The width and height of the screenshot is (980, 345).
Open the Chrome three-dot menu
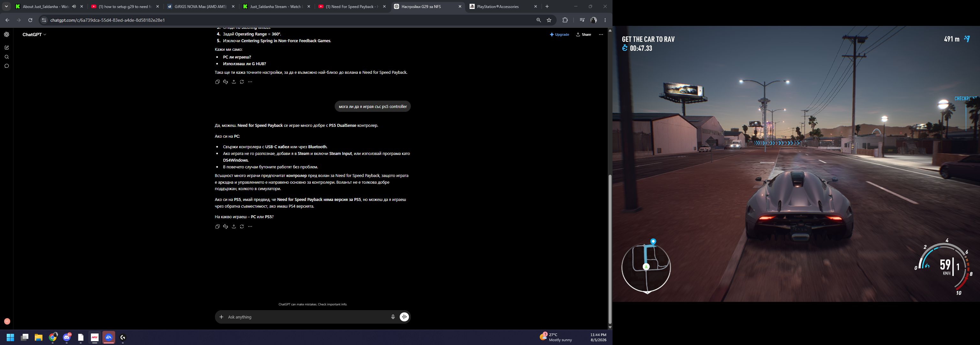pos(605,20)
